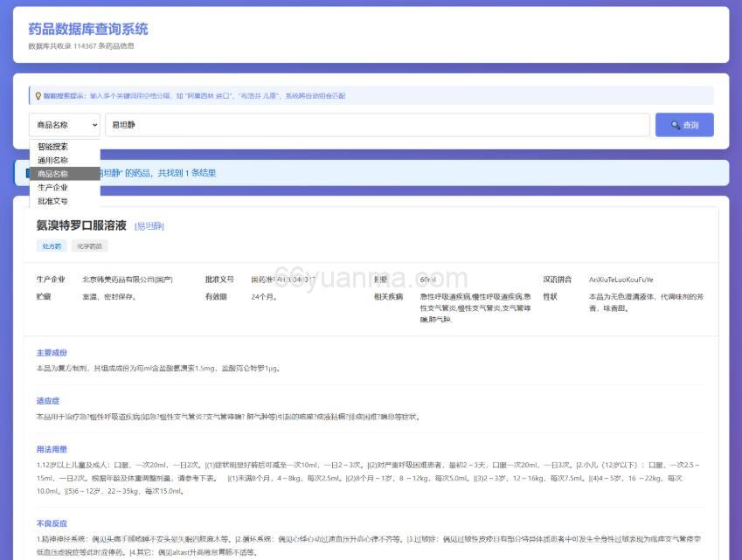Click the 易坦静 brand name link
Image resolution: width=742 pixels, height=560 pixels.
(150, 225)
